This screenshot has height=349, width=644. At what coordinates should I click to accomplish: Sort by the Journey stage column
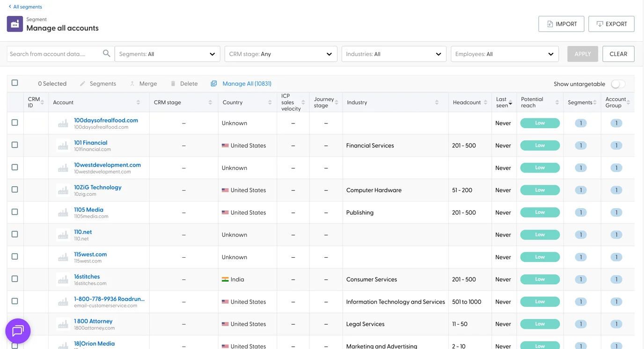(337, 102)
